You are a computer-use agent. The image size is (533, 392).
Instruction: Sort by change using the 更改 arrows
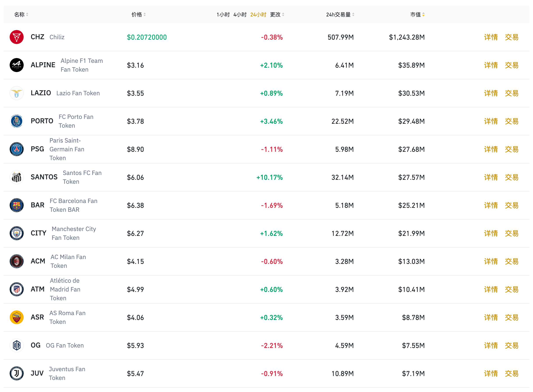coord(283,14)
